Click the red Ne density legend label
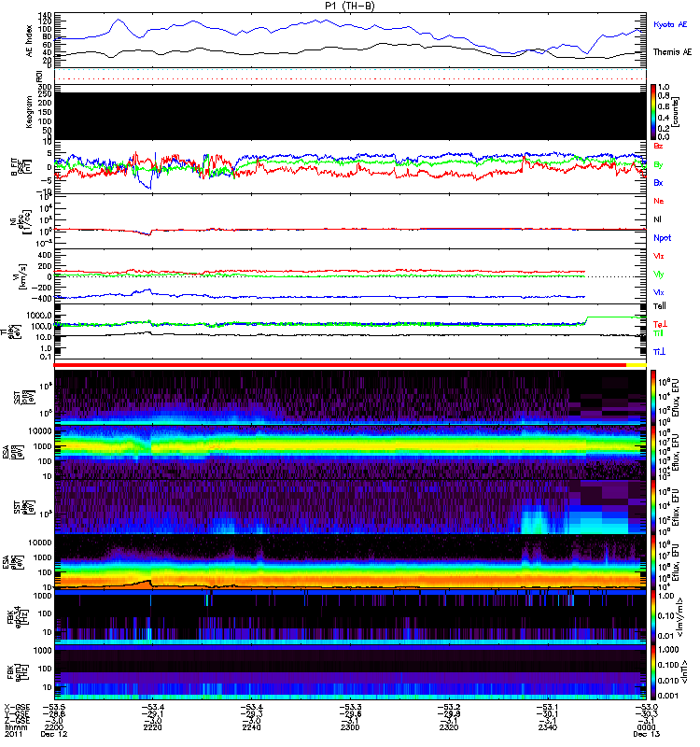The image size is (700, 747). pos(659,201)
